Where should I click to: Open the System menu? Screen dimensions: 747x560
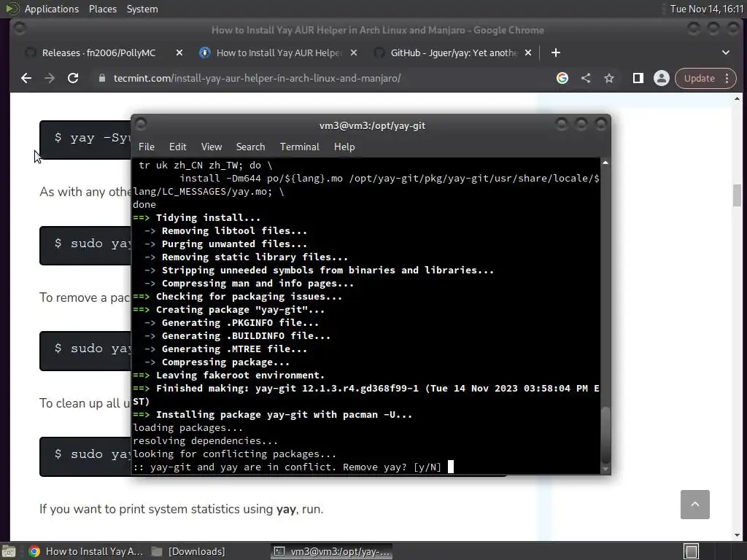pos(142,9)
